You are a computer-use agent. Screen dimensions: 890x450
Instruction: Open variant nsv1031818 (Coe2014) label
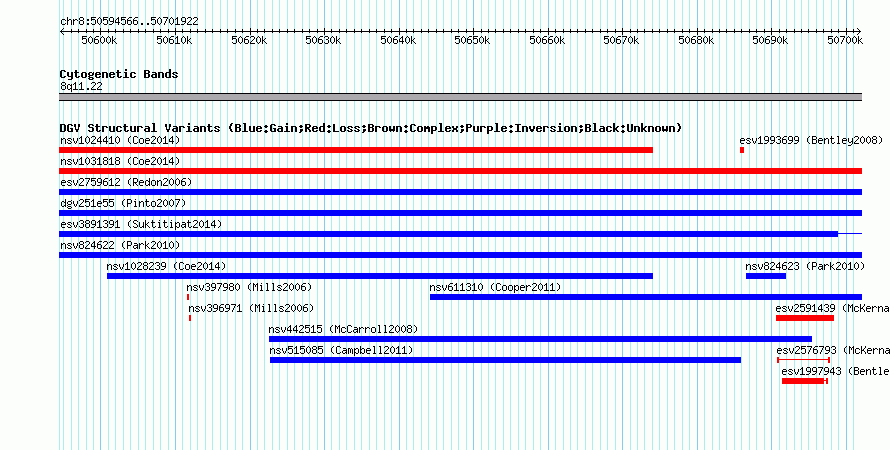pos(120,161)
